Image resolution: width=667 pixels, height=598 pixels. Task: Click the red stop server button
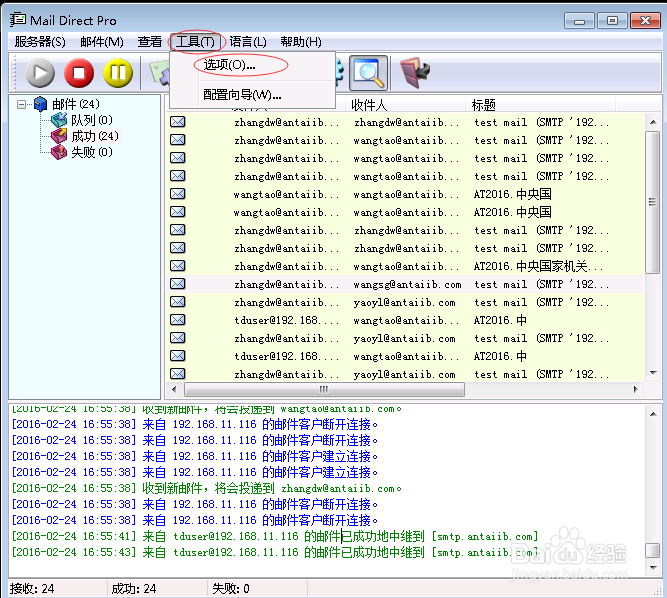[79, 73]
